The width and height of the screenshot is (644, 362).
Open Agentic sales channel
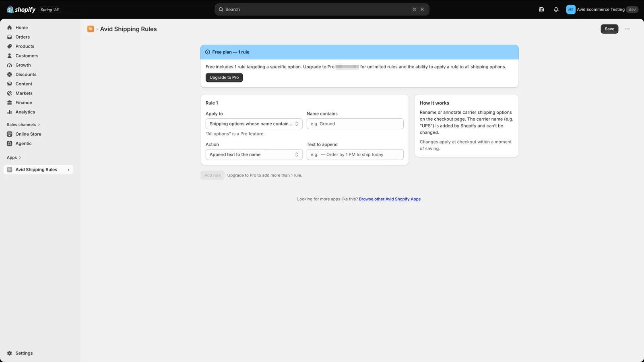pos(38,144)
